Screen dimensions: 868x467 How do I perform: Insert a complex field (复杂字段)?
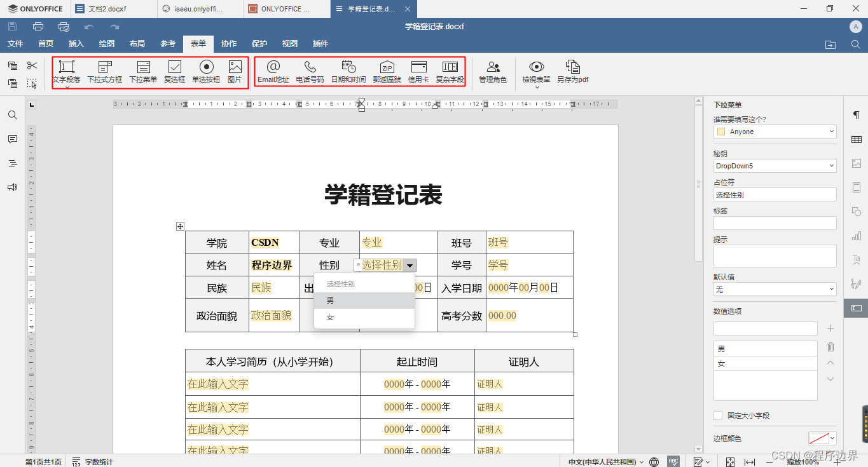(x=450, y=72)
